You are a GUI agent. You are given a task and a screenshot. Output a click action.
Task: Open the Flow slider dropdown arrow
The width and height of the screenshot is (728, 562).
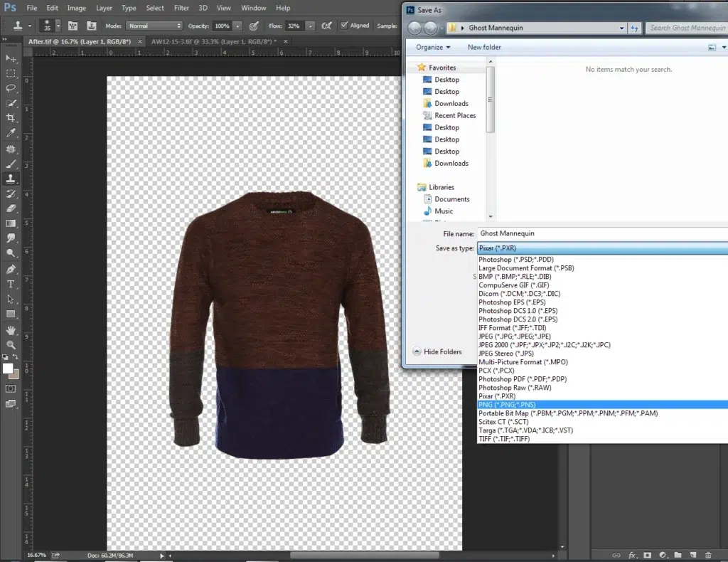coord(310,26)
